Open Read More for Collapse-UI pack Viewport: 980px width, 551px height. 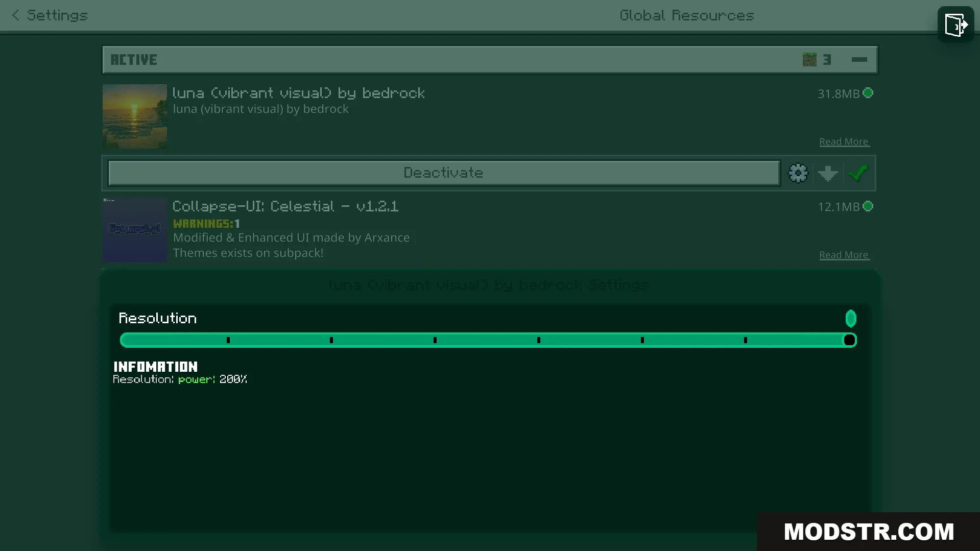pos(844,255)
